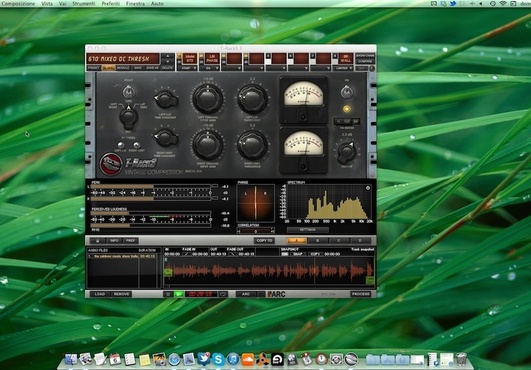Open the Vista menu

[x=47, y=3]
